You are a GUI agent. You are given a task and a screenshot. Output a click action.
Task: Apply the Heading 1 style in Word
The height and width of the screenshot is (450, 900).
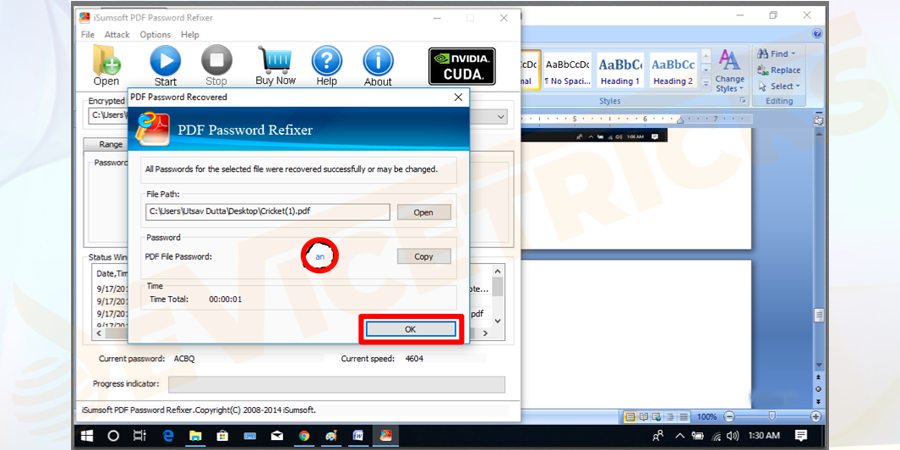(x=620, y=70)
